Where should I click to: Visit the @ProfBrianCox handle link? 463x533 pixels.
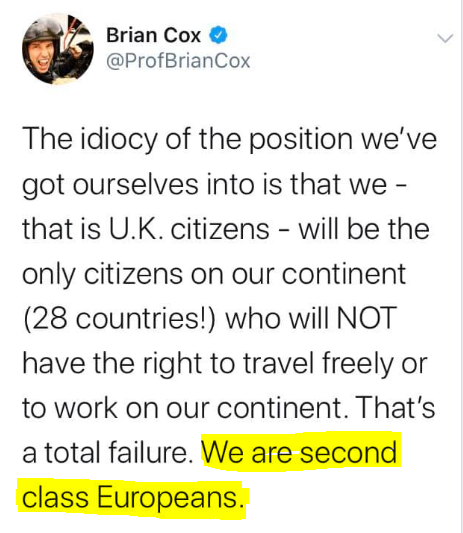point(178,61)
